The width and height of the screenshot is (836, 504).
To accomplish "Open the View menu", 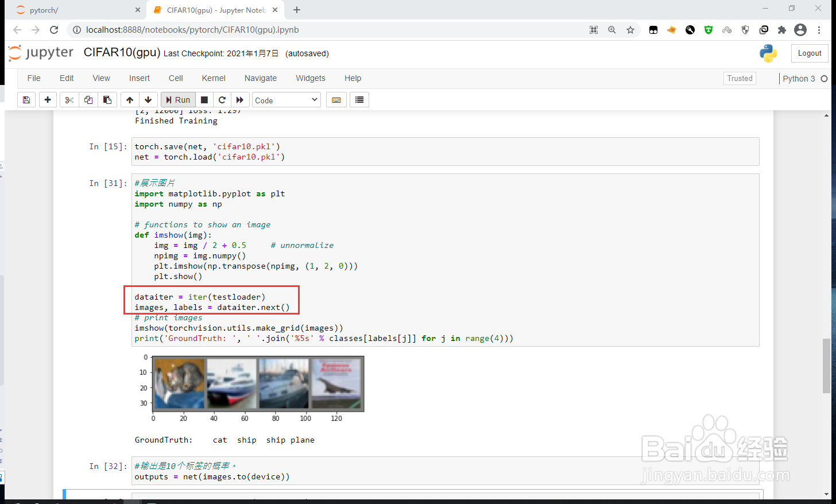I will (x=101, y=78).
